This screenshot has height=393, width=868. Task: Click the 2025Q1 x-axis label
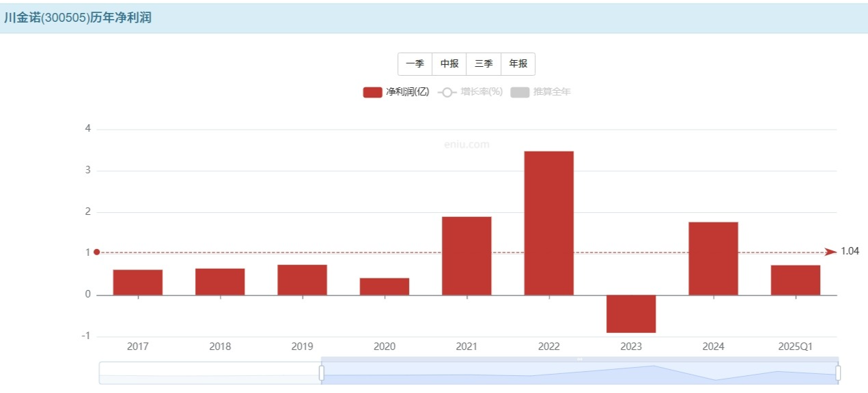pos(796,347)
